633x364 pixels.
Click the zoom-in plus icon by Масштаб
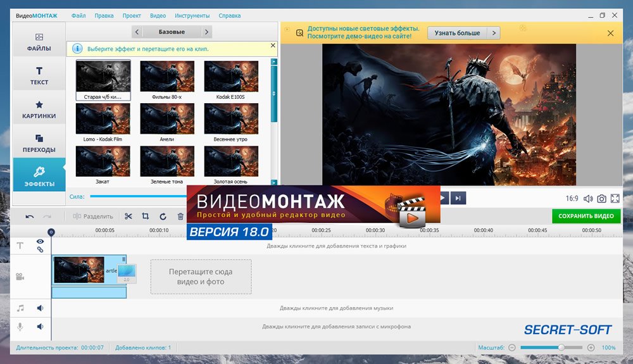click(x=591, y=348)
